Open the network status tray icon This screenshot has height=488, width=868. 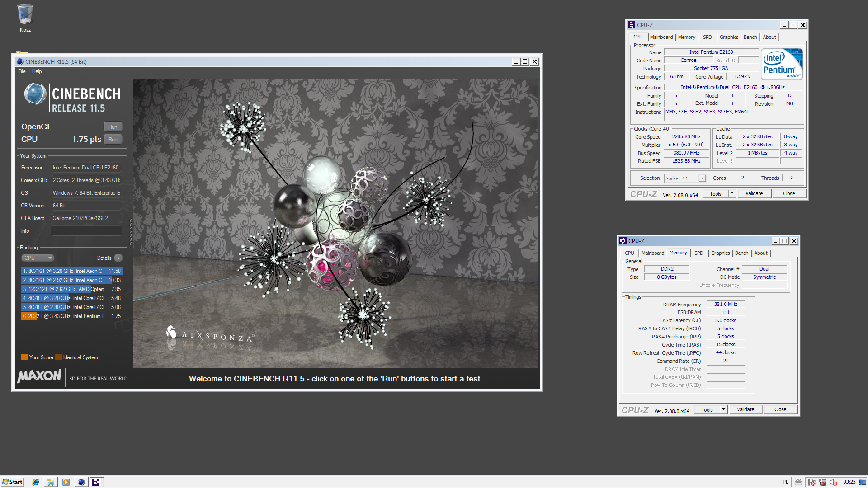(x=823, y=482)
